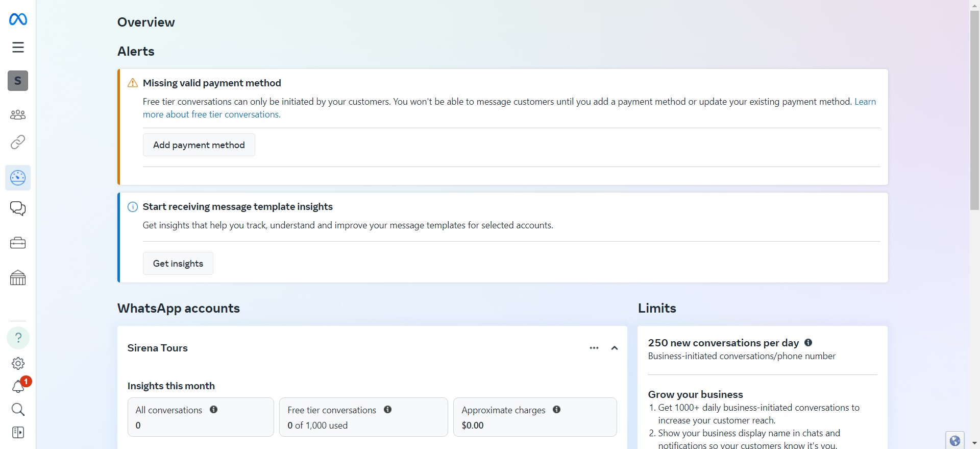Viewport: 980px width, 449px height.
Task: Click the 'Grow your business' heading
Action: point(696,394)
